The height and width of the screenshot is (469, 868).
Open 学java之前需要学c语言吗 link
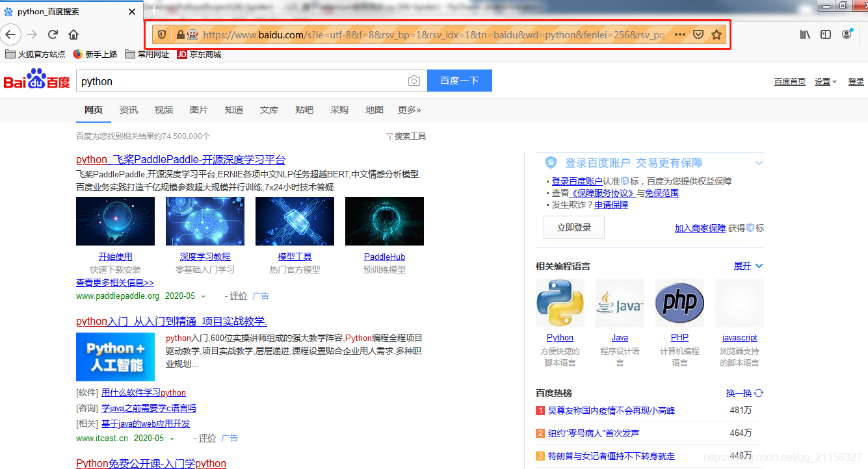tap(149, 408)
